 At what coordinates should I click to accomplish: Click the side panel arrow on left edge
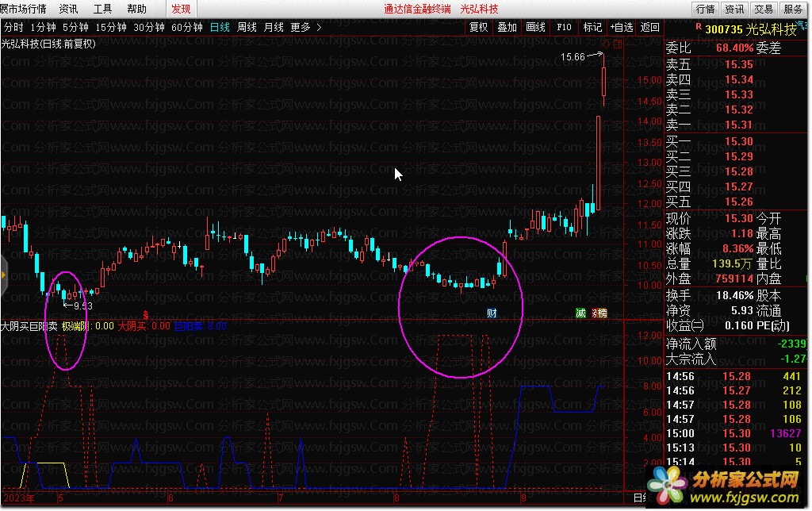[3, 275]
